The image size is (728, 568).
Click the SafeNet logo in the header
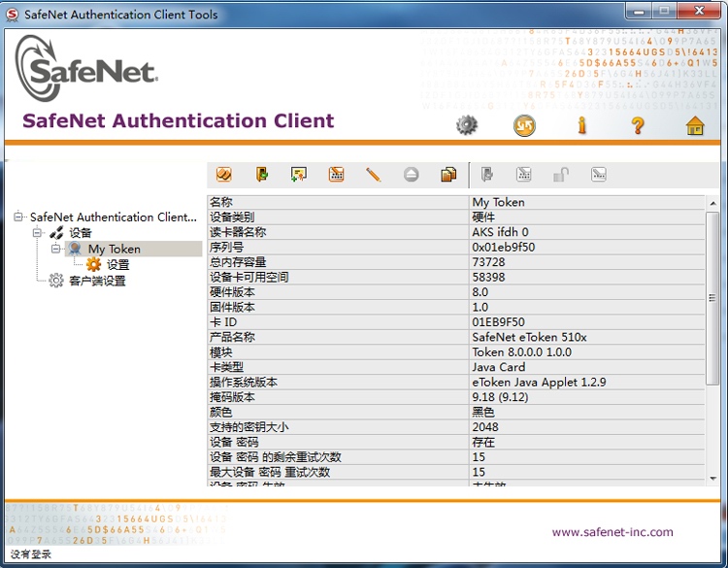pos(85,68)
